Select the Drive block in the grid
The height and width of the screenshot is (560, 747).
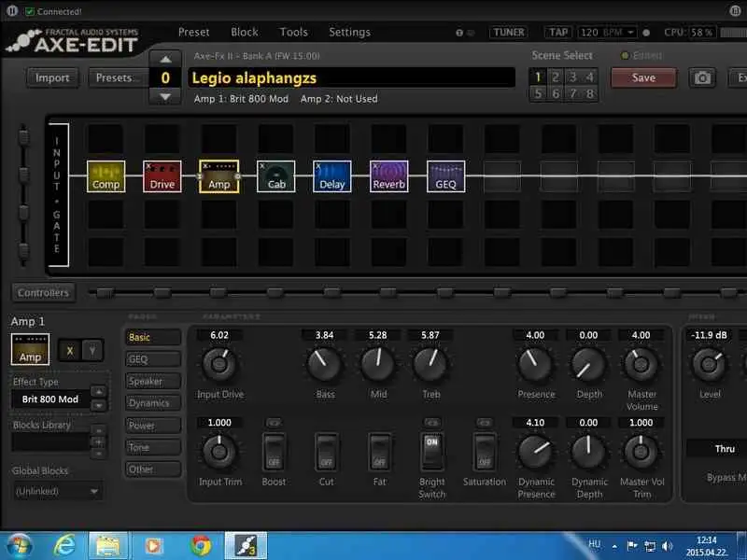162,175
